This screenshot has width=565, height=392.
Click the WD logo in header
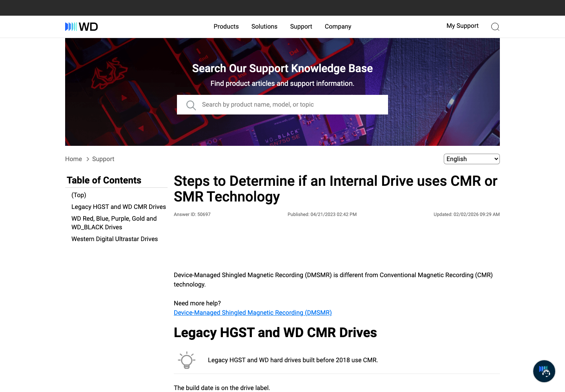point(82,27)
